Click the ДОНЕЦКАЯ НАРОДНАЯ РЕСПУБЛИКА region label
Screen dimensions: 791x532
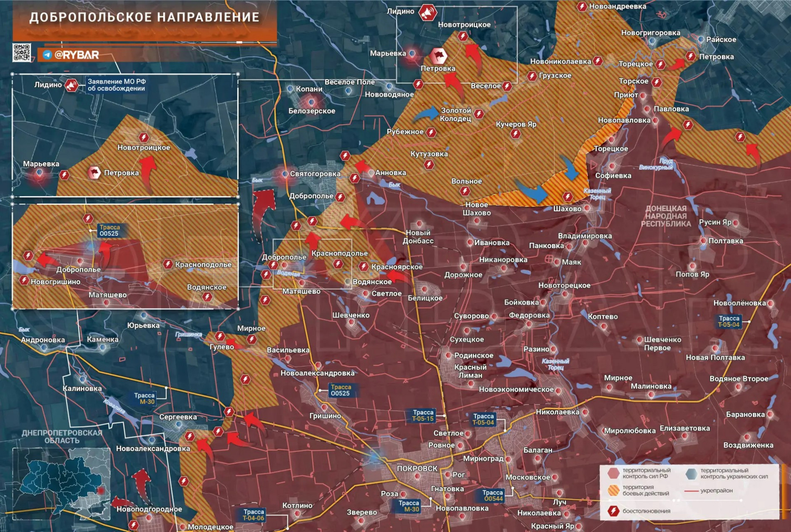coord(666,216)
